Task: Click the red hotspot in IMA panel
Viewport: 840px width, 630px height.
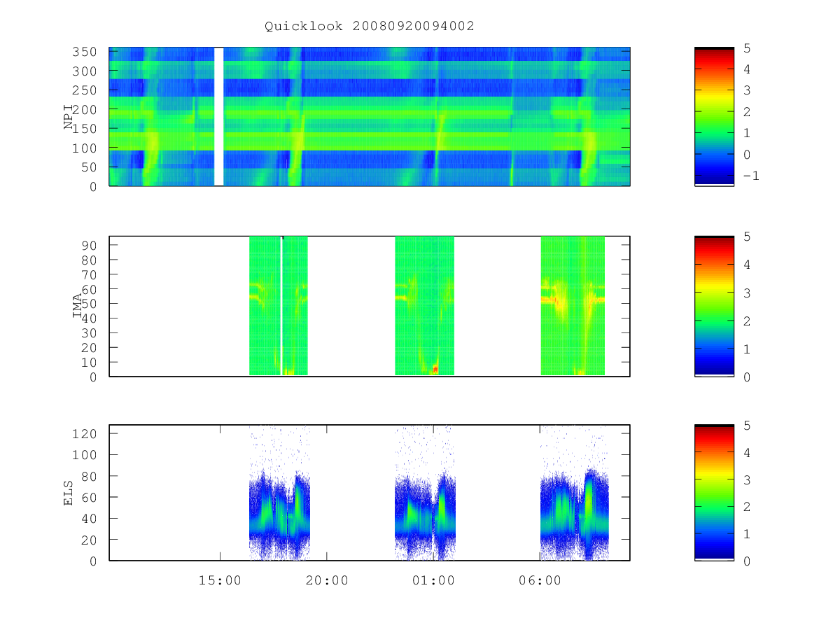Action: click(435, 368)
